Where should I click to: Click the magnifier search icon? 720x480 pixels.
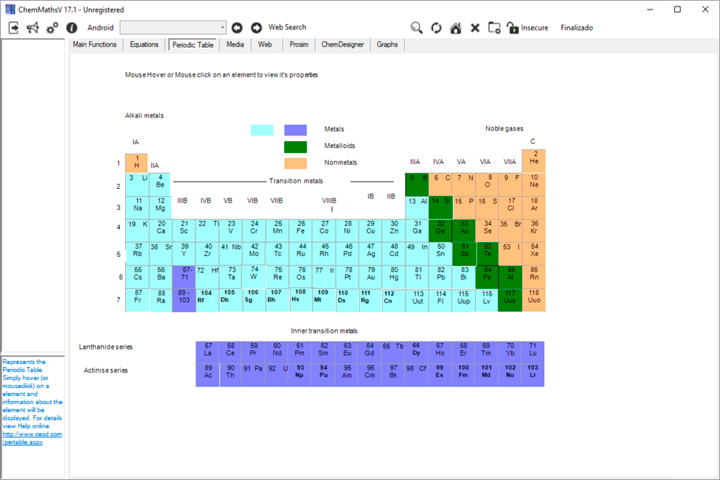point(416,28)
